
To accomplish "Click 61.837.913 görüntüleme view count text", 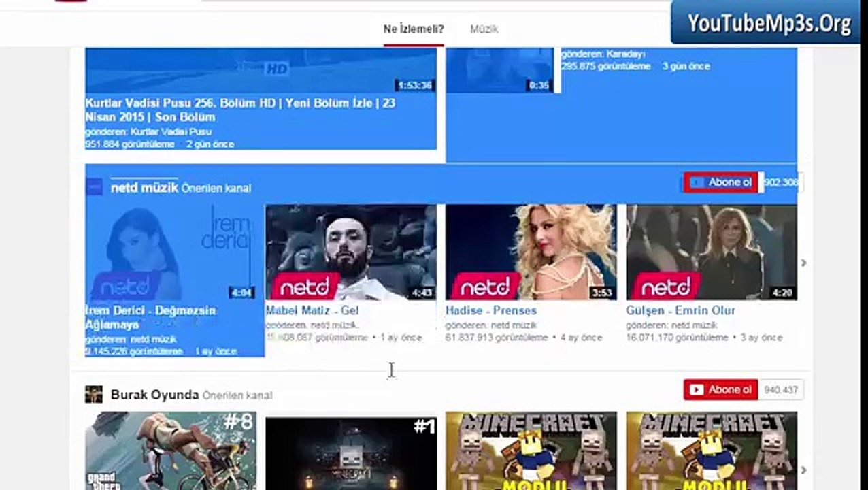I will tap(497, 338).
